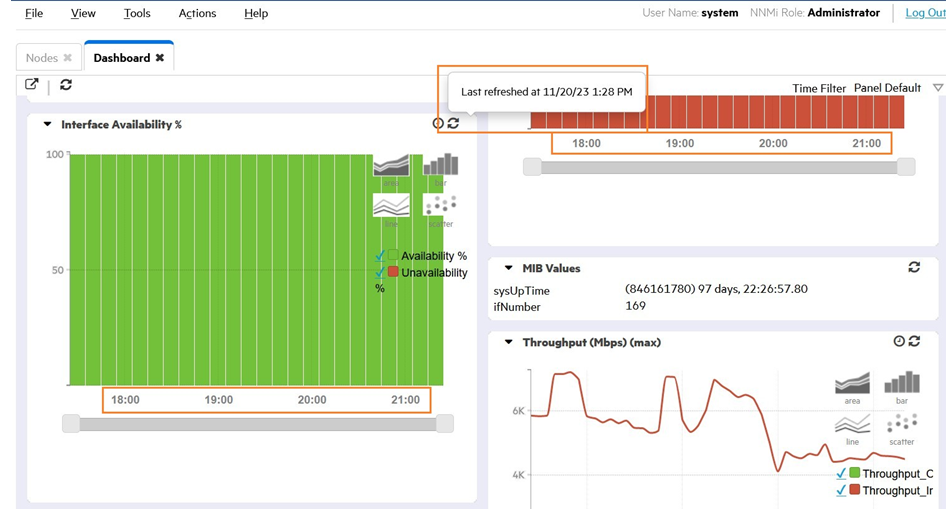Click the ifNumber MIB label
The image size is (946, 509).
516,307
